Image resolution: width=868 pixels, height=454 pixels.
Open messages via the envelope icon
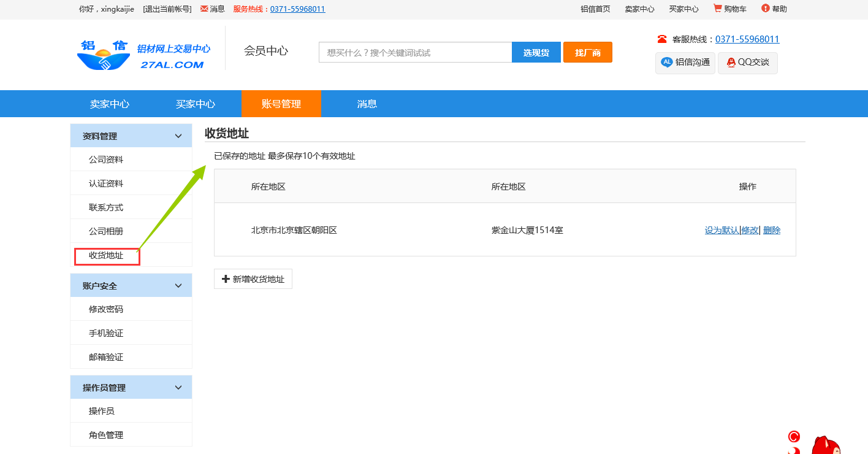(204, 9)
